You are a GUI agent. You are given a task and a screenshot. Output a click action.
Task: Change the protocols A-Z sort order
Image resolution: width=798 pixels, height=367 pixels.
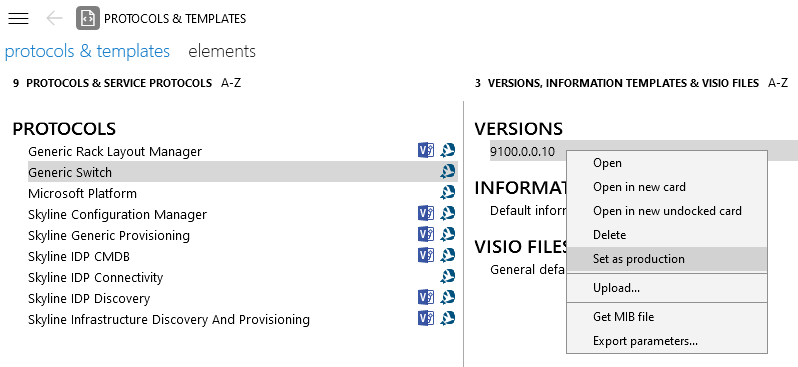[231, 83]
